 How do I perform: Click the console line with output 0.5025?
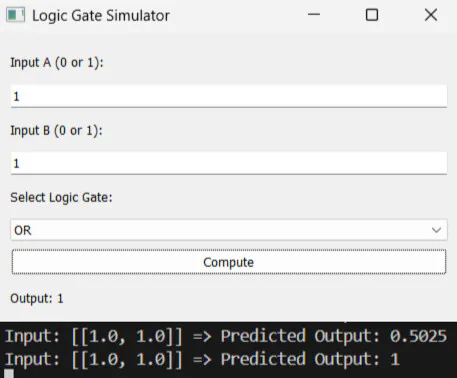tap(226, 336)
